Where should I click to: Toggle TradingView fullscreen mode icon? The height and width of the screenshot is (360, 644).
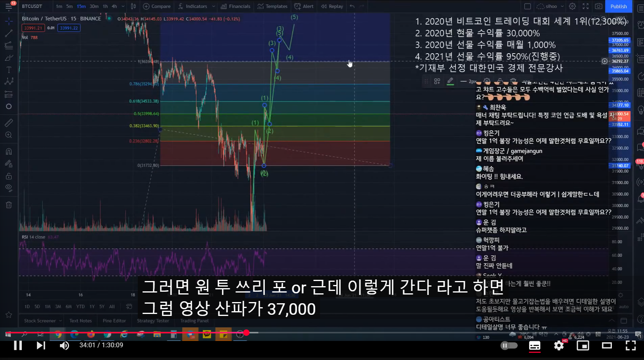point(586,6)
